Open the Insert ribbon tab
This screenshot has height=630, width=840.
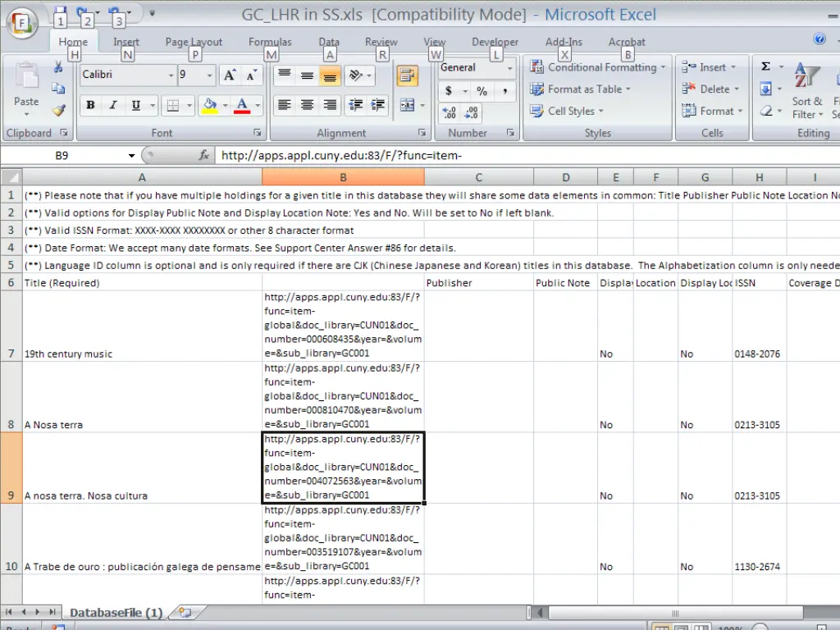pyautogui.click(x=126, y=42)
